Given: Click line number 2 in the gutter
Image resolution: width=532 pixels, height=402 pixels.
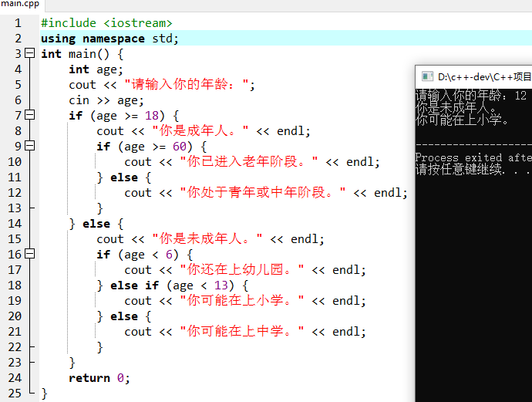Looking at the screenshot, I should 18,39.
